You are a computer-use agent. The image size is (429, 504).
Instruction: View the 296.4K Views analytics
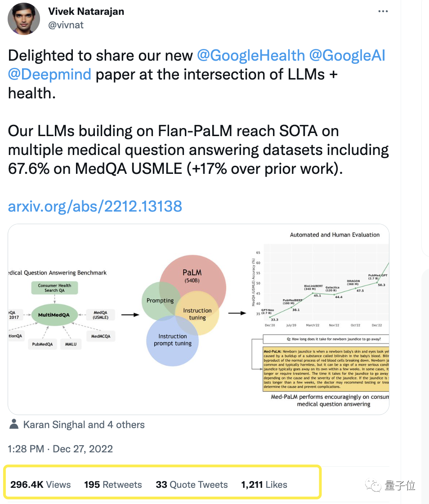[40, 485]
